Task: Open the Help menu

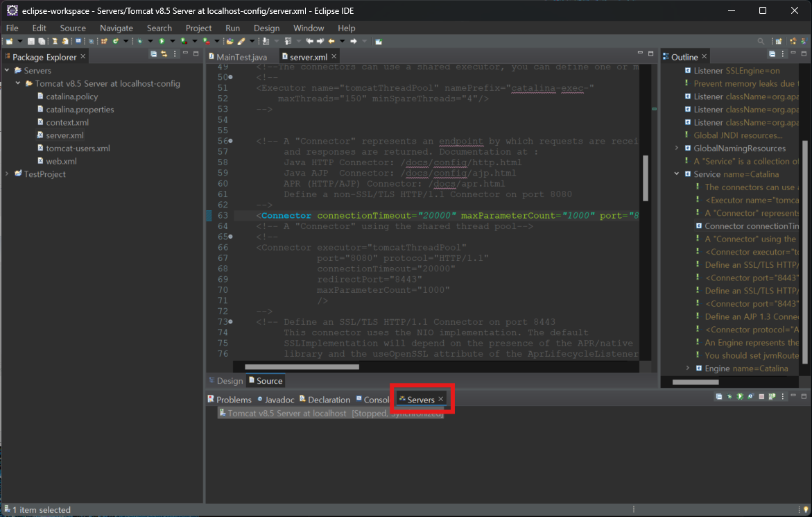Action: 347,28
